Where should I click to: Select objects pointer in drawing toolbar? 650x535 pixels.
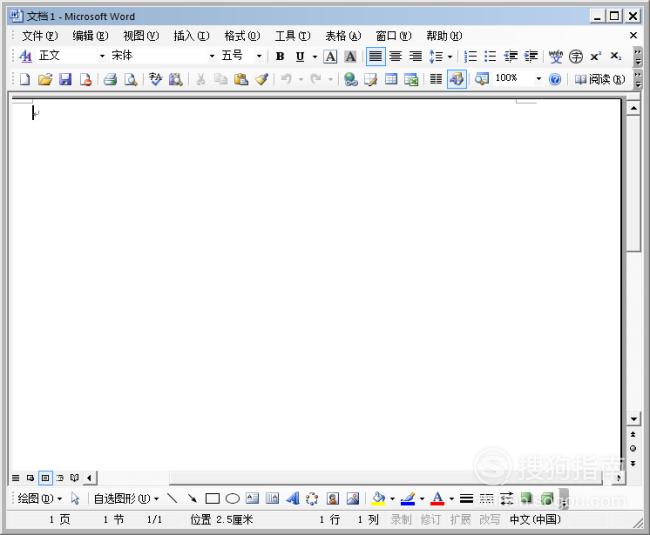pos(75,498)
